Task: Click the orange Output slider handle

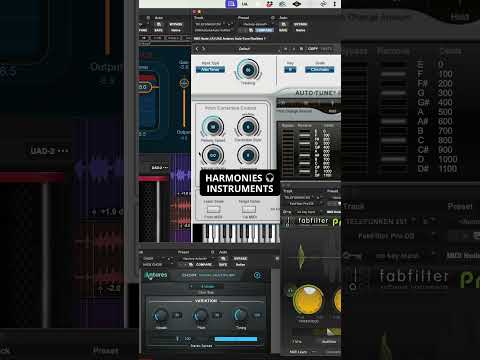Action: 184,83
